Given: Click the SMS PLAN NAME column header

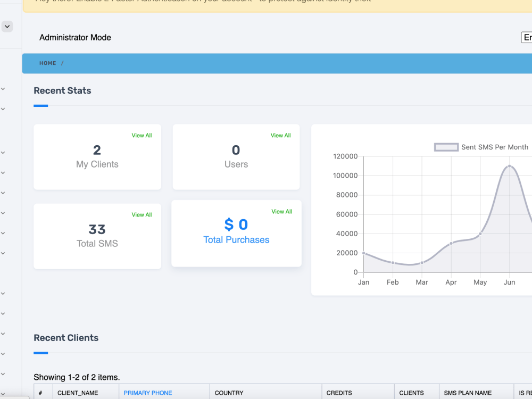Looking at the screenshot, I should 468,393.
